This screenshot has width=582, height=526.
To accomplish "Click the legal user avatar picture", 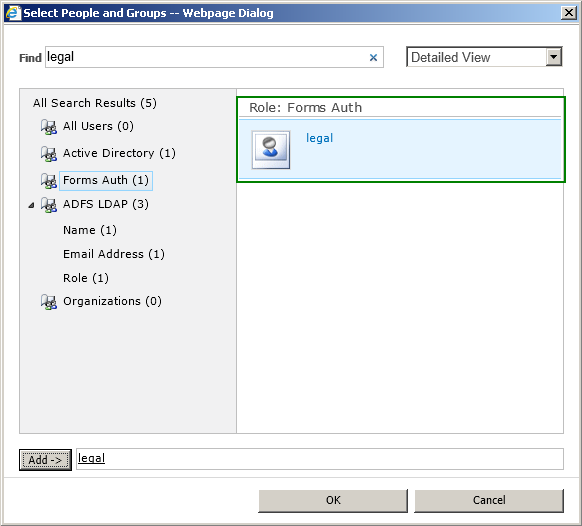I will pos(271,150).
